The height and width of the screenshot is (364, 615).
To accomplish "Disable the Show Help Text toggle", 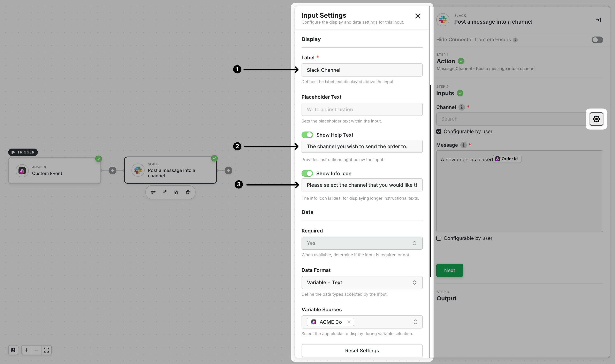I will coord(307,135).
